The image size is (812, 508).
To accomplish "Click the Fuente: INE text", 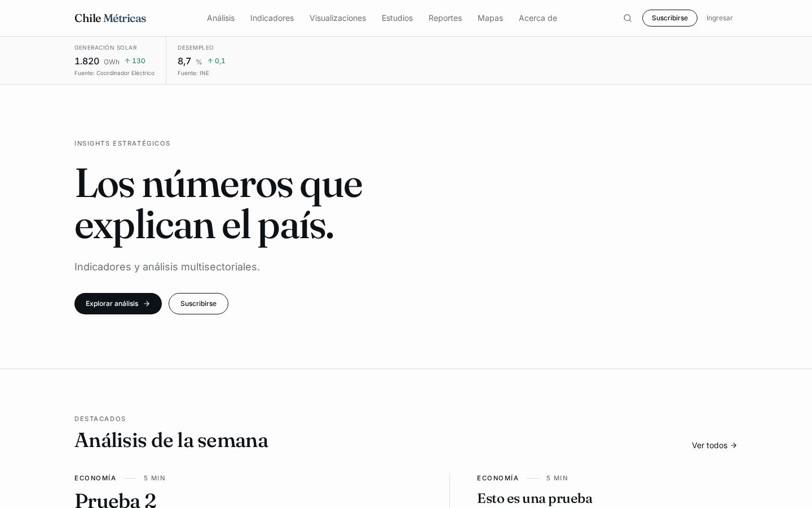I will tap(193, 73).
